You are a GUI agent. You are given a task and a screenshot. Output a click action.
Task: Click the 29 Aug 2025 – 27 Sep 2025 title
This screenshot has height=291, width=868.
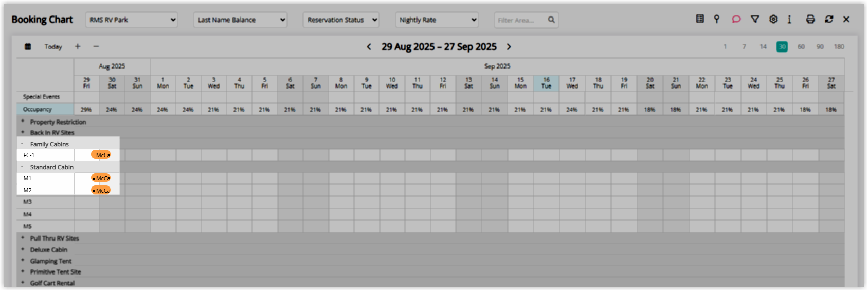pyautogui.click(x=439, y=47)
